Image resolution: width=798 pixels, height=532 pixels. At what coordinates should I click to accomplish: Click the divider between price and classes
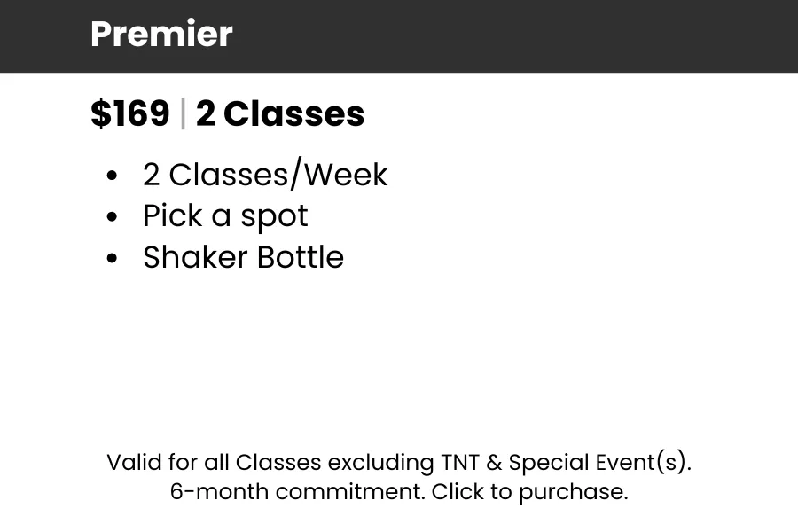point(183,114)
